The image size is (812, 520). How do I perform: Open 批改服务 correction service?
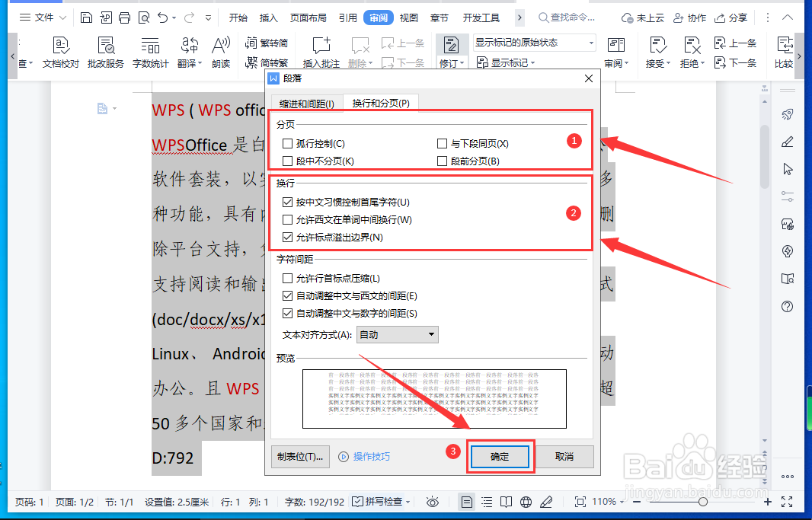tap(106, 53)
